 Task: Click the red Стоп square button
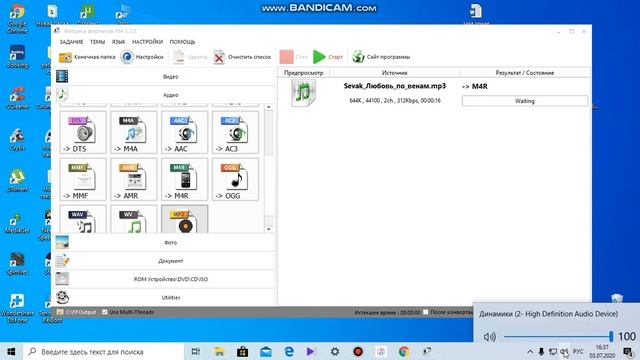(x=287, y=57)
